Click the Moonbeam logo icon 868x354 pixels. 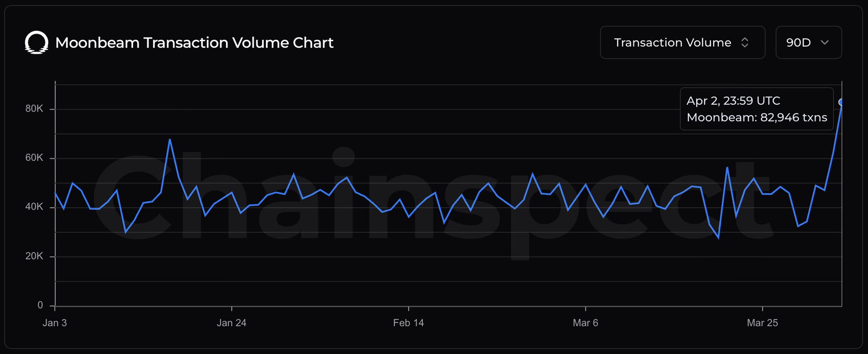[x=36, y=42]
